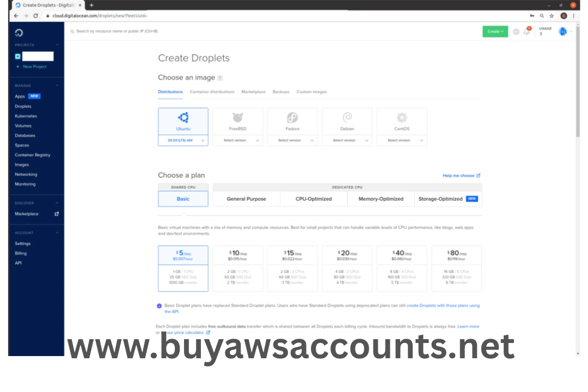
Task: Open the CentOS Select version dropdown
Action: point(402,140)
